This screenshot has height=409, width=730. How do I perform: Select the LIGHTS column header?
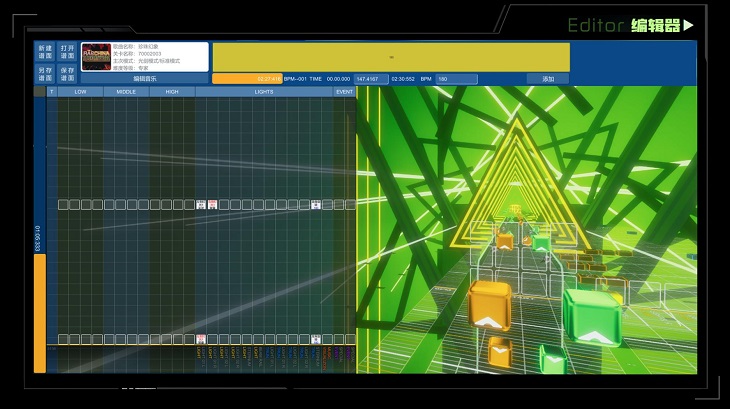point(264,92)
